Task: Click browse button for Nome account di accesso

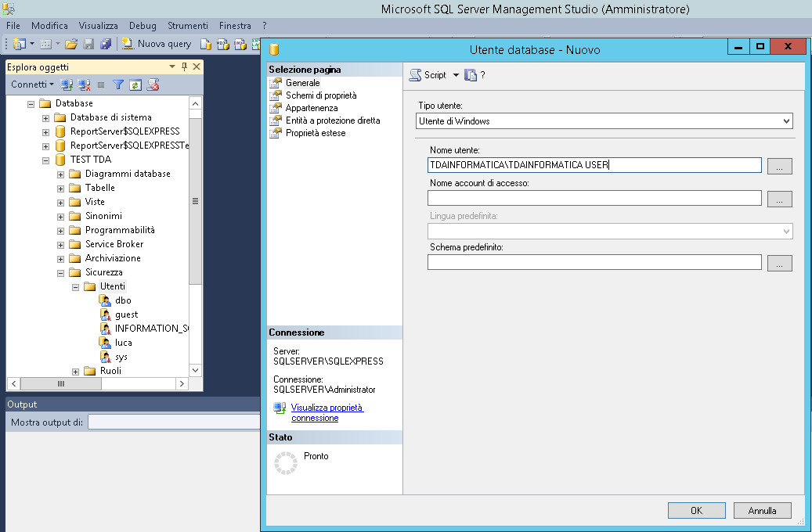Action: click(x=779, y=199)
